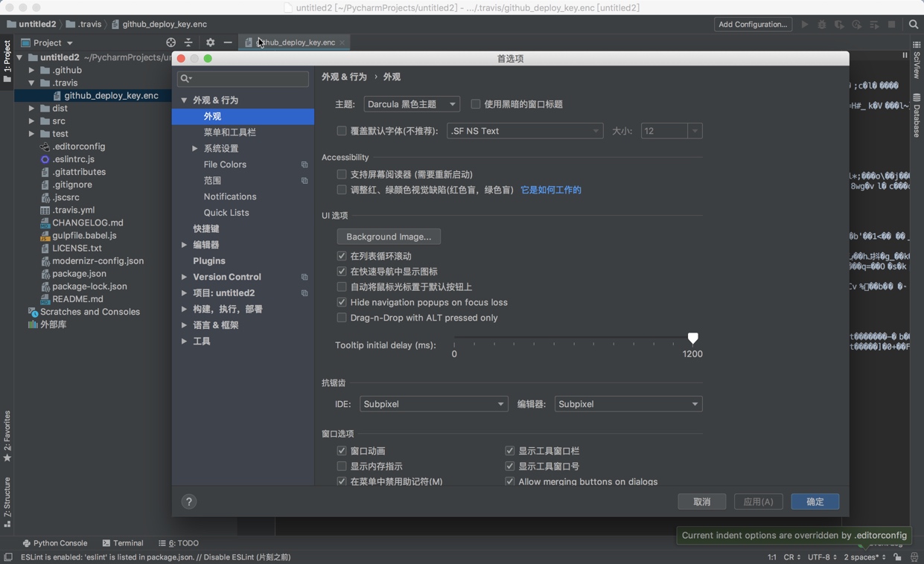This screenshot has width=924, height=564.
Task: Open the 快捷键 settings page
Action: click(x=206, y=228)
